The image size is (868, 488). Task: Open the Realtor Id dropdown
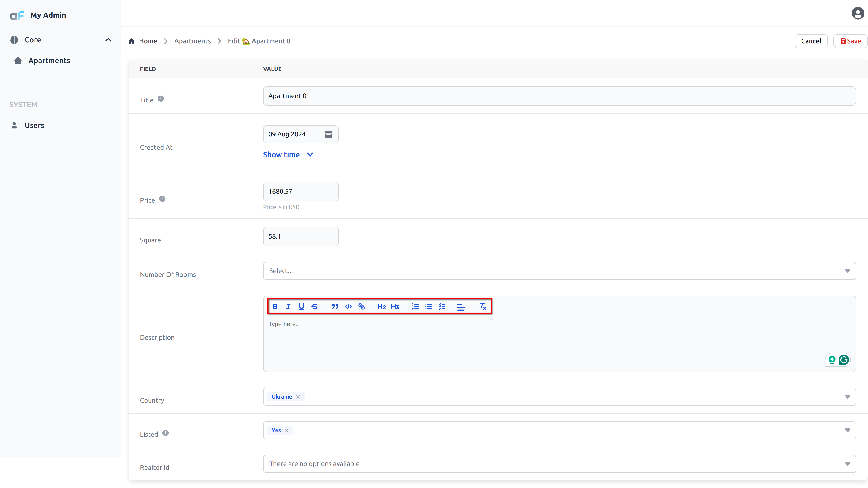point(559,464)
